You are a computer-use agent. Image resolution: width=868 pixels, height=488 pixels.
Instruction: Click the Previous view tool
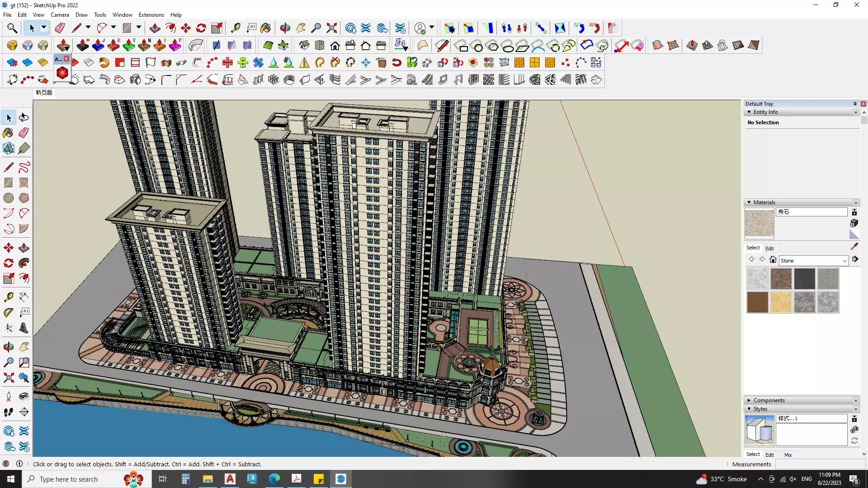[x=24, y=378]
